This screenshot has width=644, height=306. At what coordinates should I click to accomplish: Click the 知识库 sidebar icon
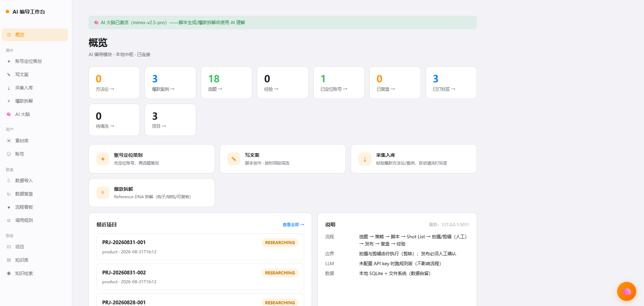9,260
